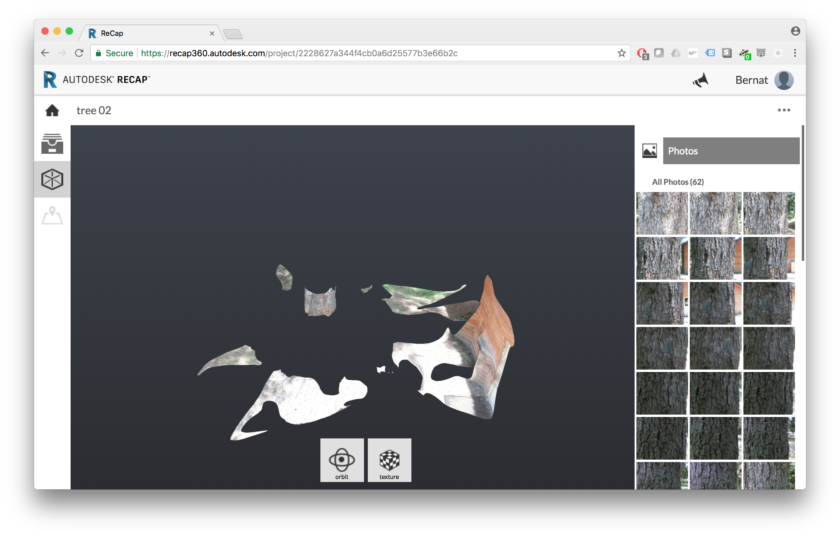Viewport: 840px width, 538px height.
Task: Open the first tree bark photo thumbnail
Action: point(662,213)
